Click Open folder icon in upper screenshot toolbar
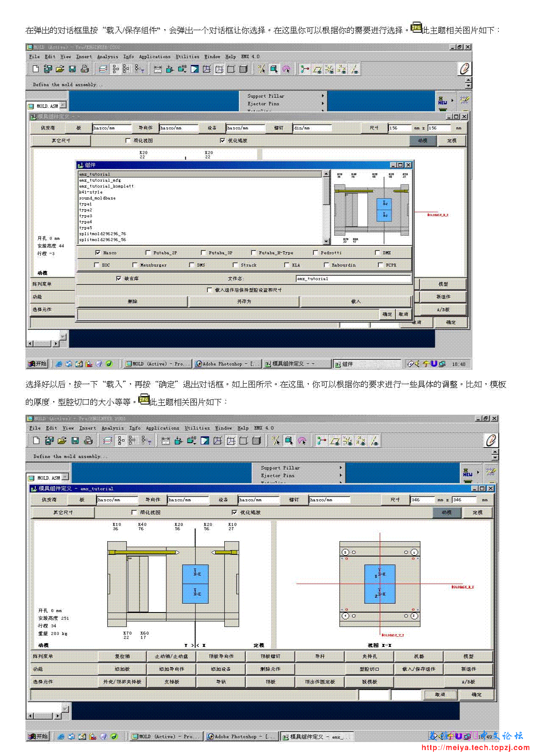 click(x=60, y=69)
